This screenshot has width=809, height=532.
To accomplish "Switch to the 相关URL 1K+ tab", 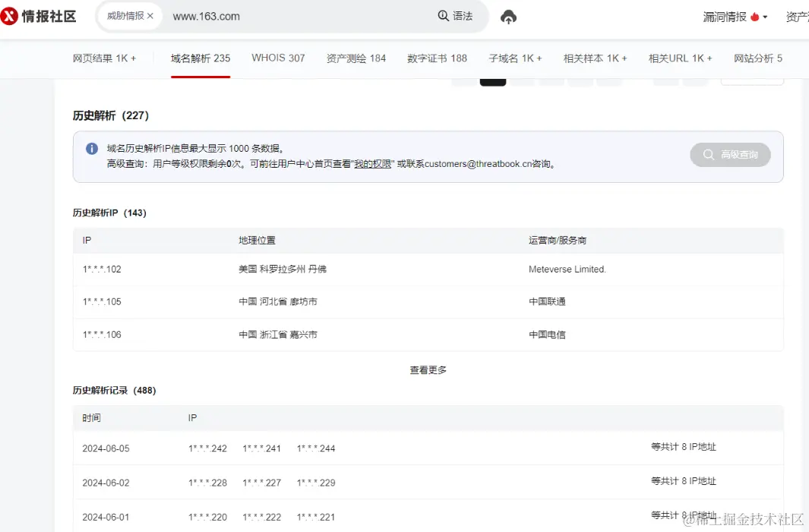I will coord(680,58).
